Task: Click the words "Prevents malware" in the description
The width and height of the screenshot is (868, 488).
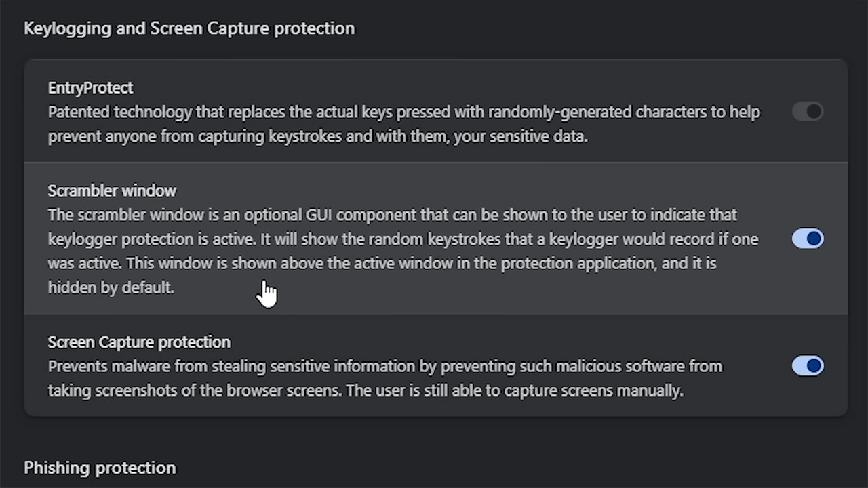Action: 104,367
